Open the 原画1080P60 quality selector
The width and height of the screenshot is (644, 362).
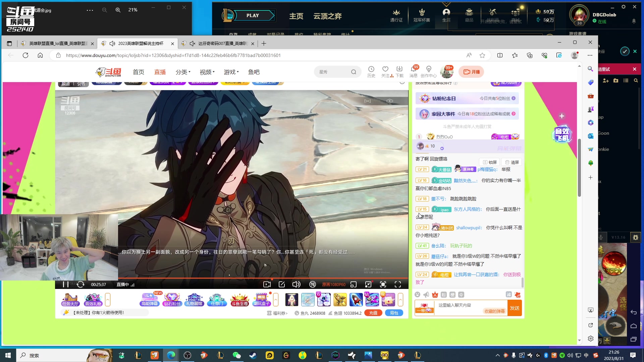(x=333, y=285)
